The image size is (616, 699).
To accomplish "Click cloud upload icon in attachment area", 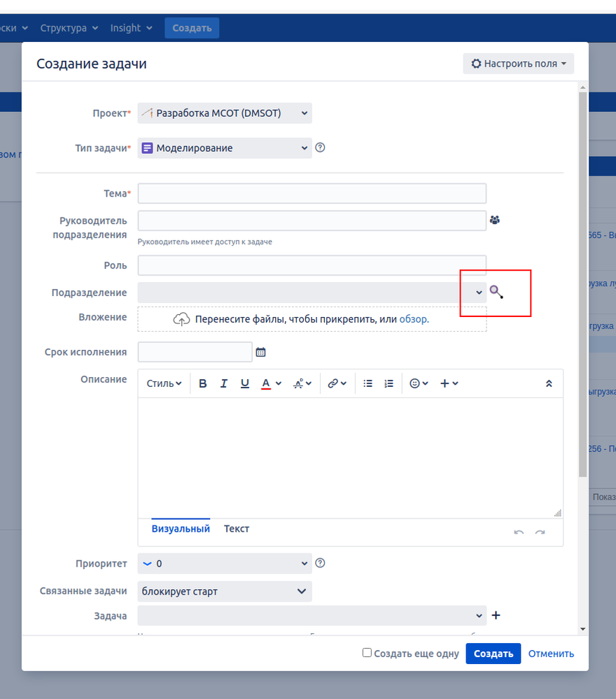I will 181,319.
